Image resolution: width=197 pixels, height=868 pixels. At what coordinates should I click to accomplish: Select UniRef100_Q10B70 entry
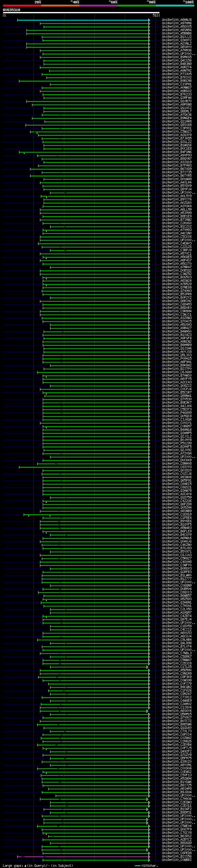(x=177, y=101)
